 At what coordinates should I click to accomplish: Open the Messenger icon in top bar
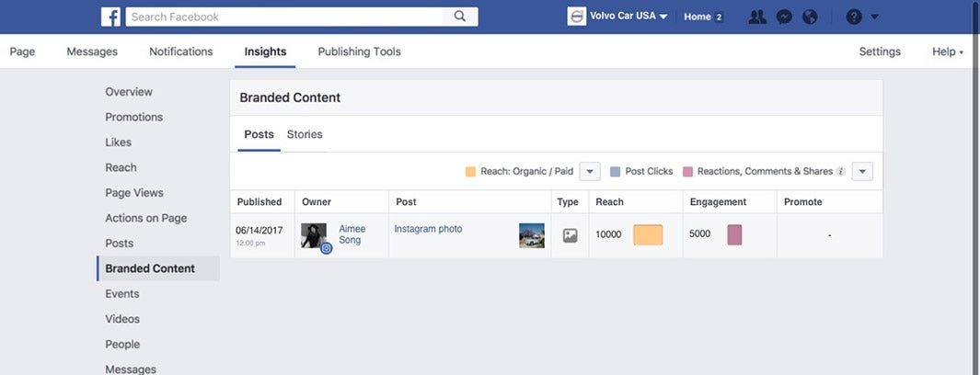click(784, 17)
